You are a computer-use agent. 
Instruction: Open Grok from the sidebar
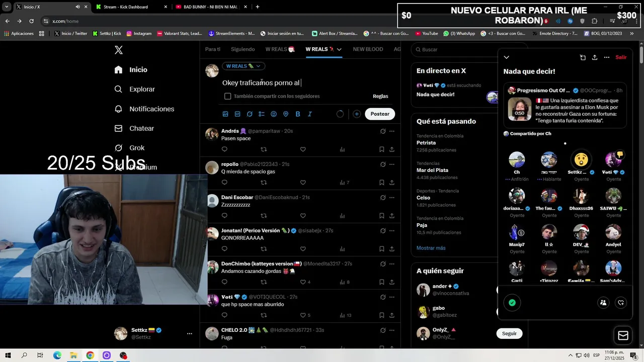[129, 148]
